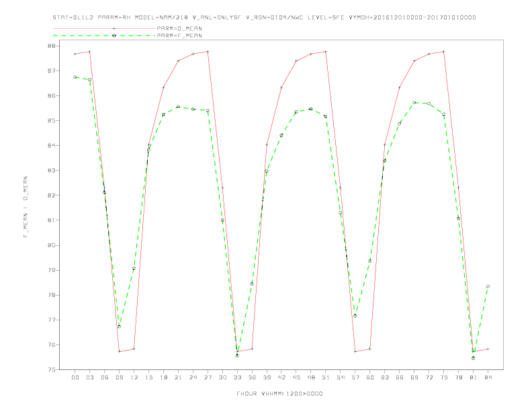Screen dimensions: 532x411
Task: Click x-axis tick label 54
Action: click(x=341, y=377)
